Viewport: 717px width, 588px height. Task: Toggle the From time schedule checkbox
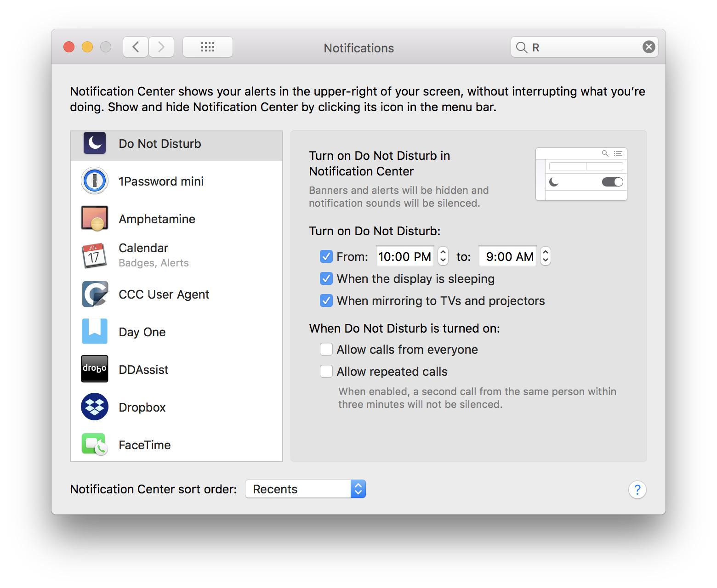tap(326, 256)
